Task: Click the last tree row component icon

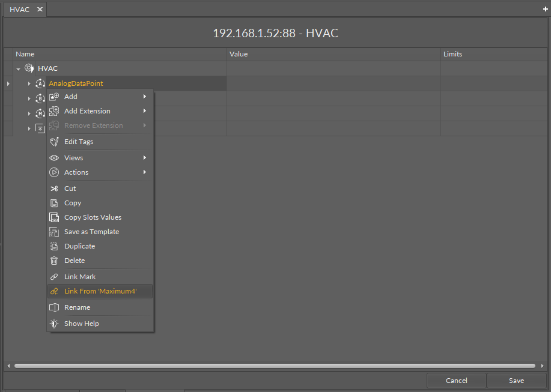Action: click(x=40, y=128)
